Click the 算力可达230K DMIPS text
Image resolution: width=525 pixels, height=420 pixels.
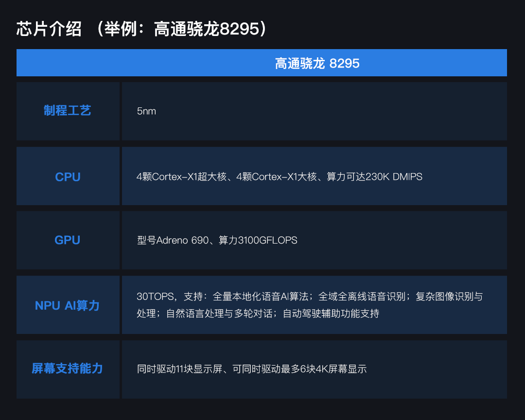pos(374,177)
